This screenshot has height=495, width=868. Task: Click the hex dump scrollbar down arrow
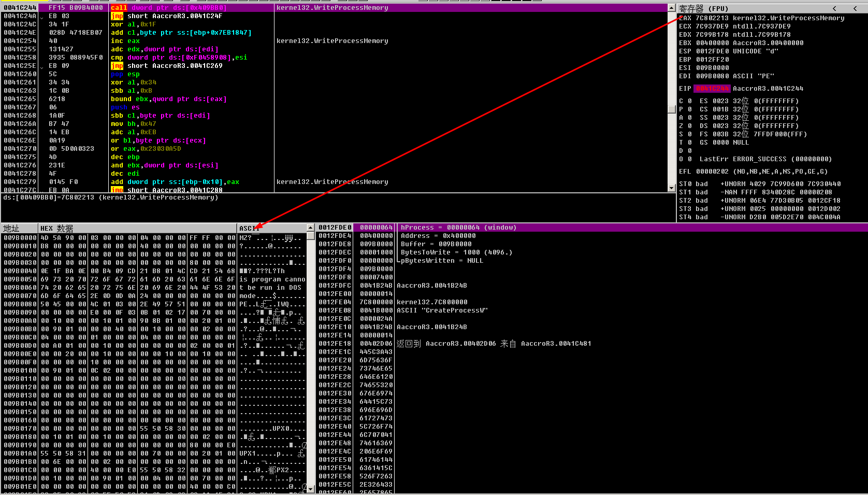(x=311, y=488)
